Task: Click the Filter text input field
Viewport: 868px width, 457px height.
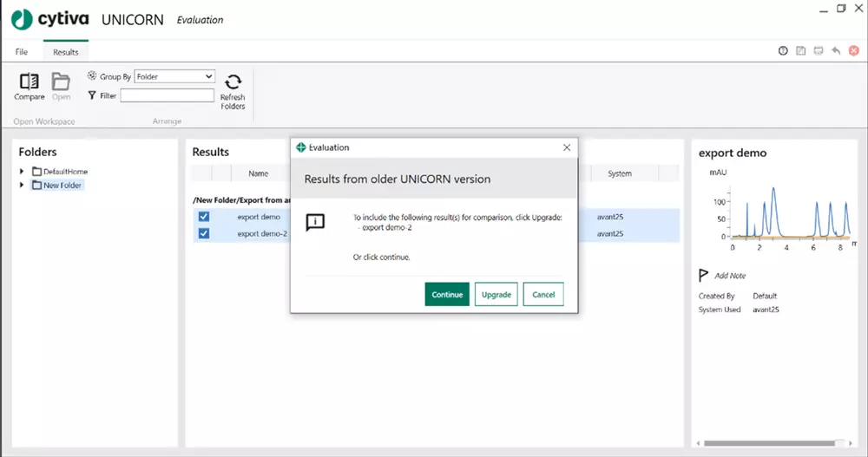Action: (x=167, y=96)
